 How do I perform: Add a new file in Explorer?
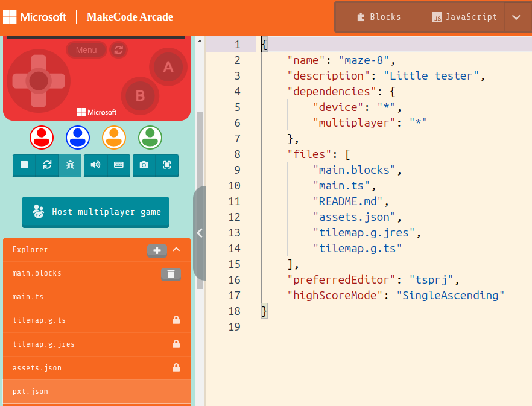[157, 250]
